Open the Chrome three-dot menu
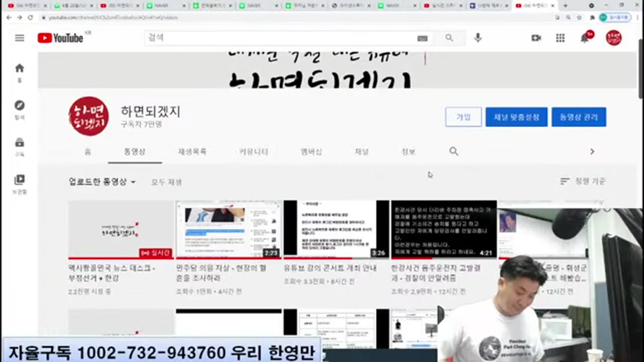Screen dimensions: 644x362 [x=636, y=17]
